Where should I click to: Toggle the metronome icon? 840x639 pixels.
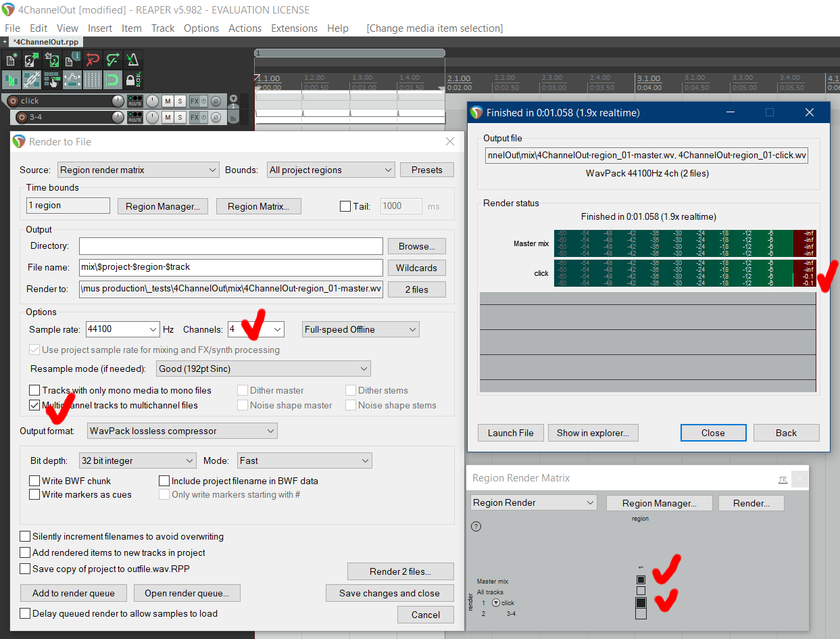coord(133,60)
